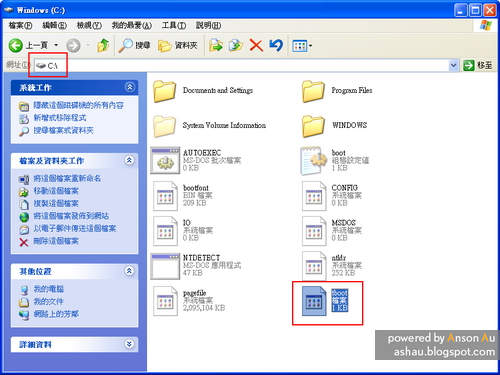Open the View menu (檢視)
The height and width of the screenshot is (375, 500).
89,25
